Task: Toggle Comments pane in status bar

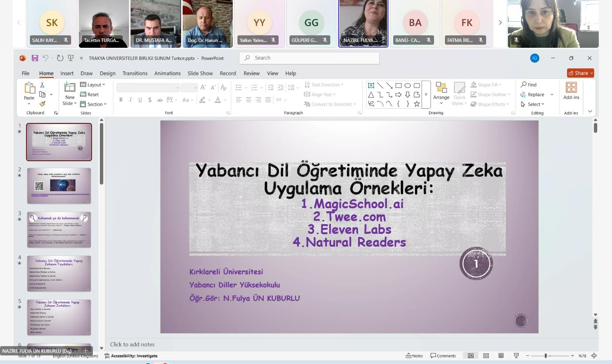Action: point(443,355)
